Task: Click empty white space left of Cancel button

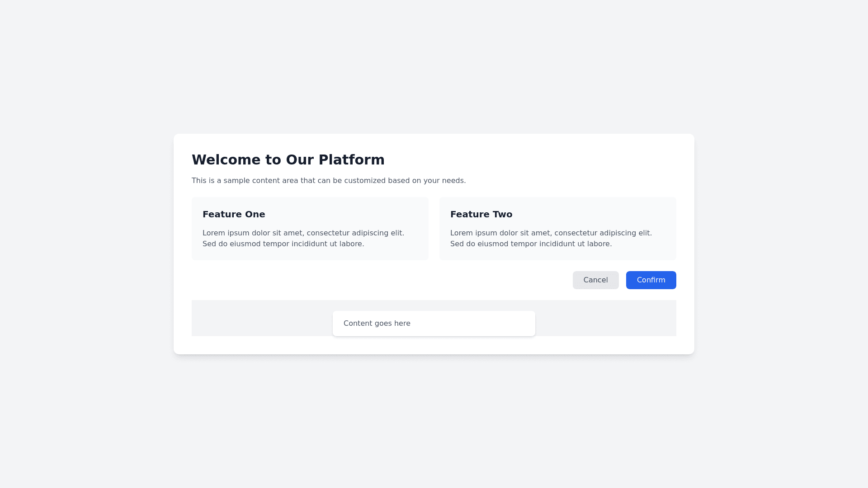Action: (380, 280)
